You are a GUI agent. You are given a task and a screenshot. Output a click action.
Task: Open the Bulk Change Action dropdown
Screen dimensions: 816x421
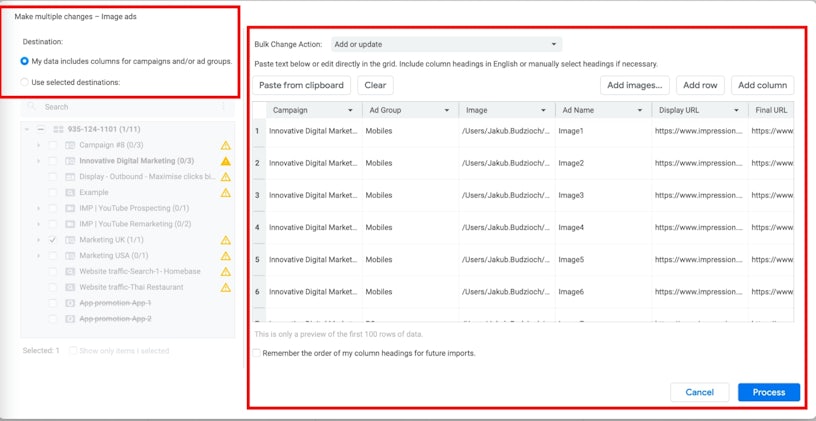tap(446, 44)
